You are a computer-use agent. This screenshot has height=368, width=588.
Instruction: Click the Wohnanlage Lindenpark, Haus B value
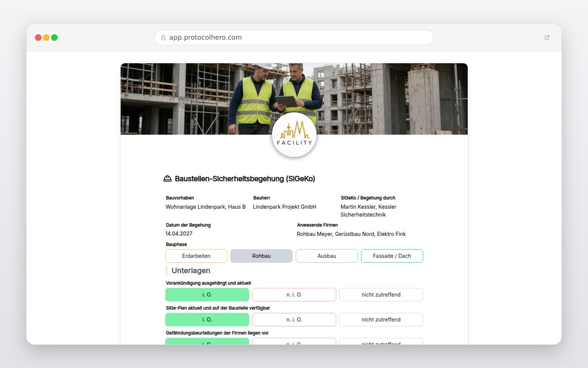tap(205, 207)
